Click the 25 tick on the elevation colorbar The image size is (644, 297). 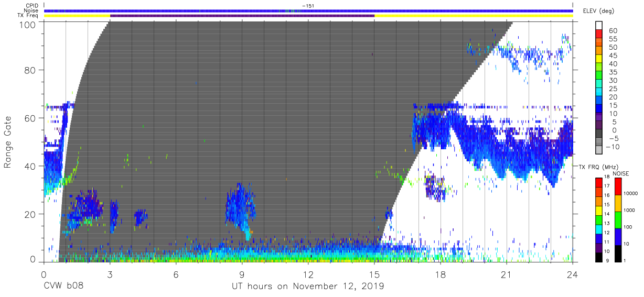(x=614, y=89)
